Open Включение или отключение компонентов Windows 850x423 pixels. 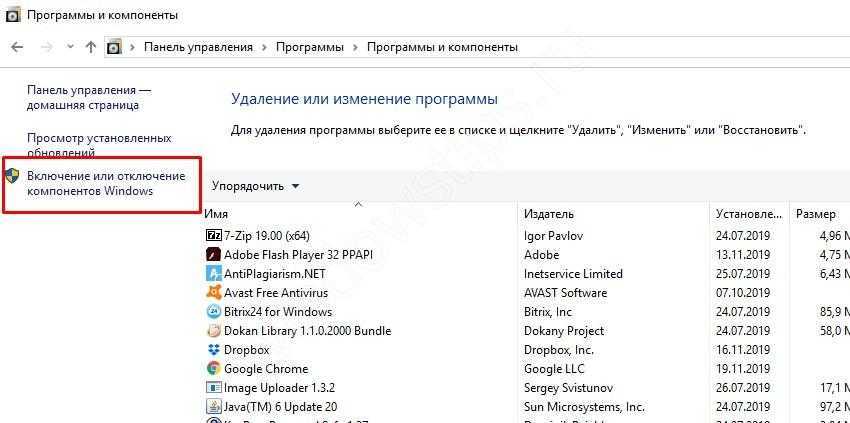click(106, 183)
